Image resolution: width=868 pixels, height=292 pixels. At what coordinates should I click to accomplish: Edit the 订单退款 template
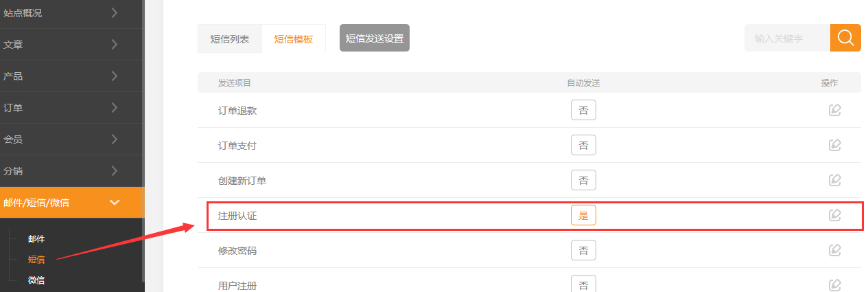[834, 110]
